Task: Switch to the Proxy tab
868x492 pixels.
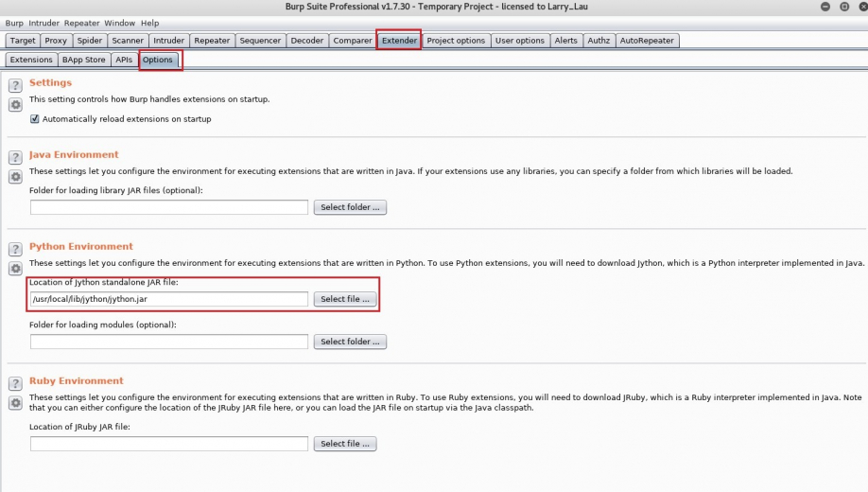Action: (x=56, y=41)
